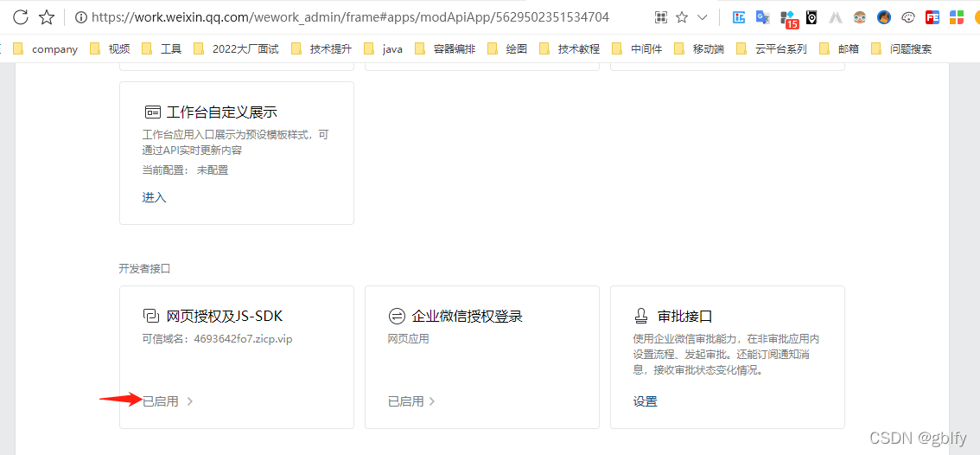Click 进入 link in 工作台自定义展示 card
This screenshot has height=455, width=980.
pos(155,198)
